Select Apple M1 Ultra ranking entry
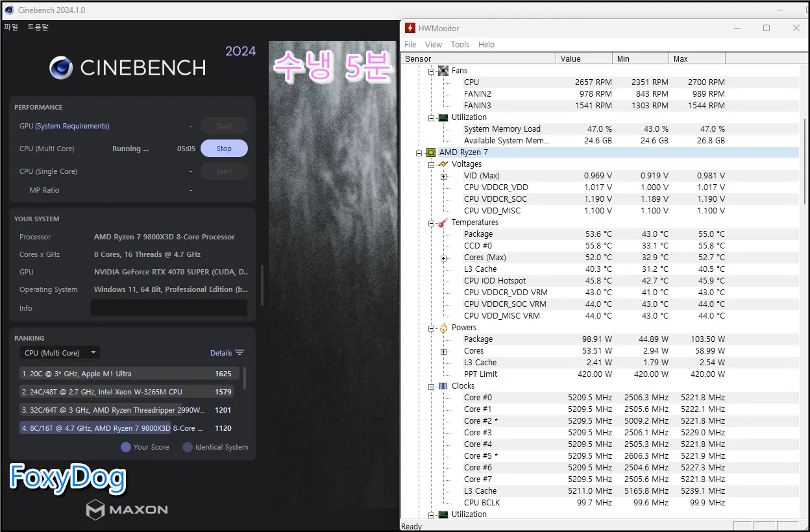Image resolution: width=810 pixels, height=532 pixels. tap(130, 374)
